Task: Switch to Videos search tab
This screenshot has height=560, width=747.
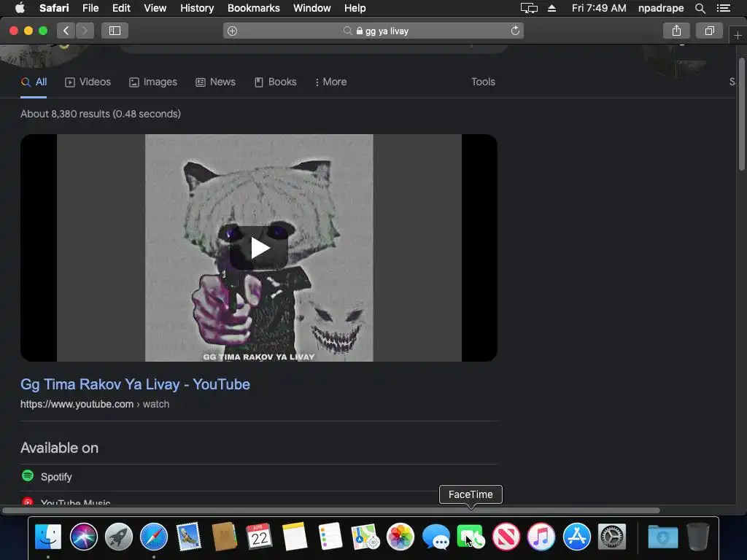Action: click(88, 82)
